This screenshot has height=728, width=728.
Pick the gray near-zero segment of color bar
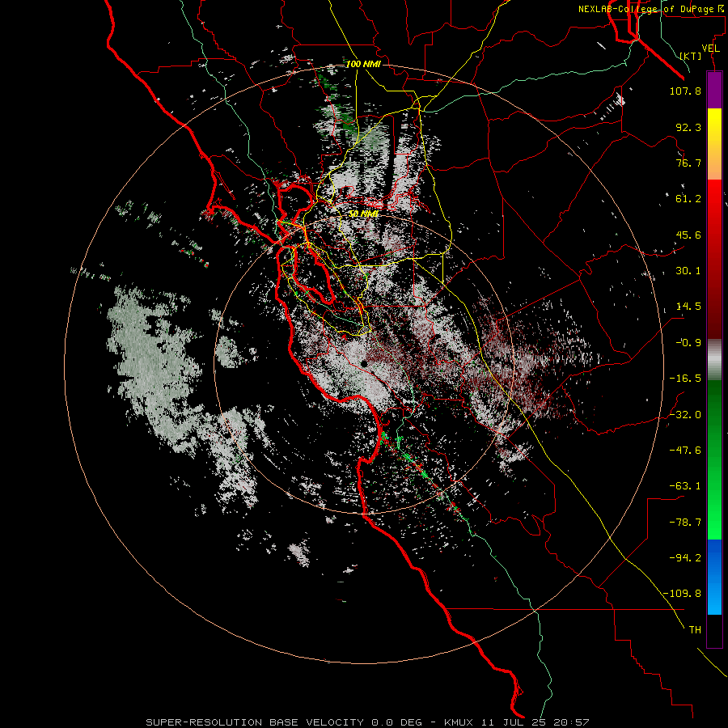714,359
